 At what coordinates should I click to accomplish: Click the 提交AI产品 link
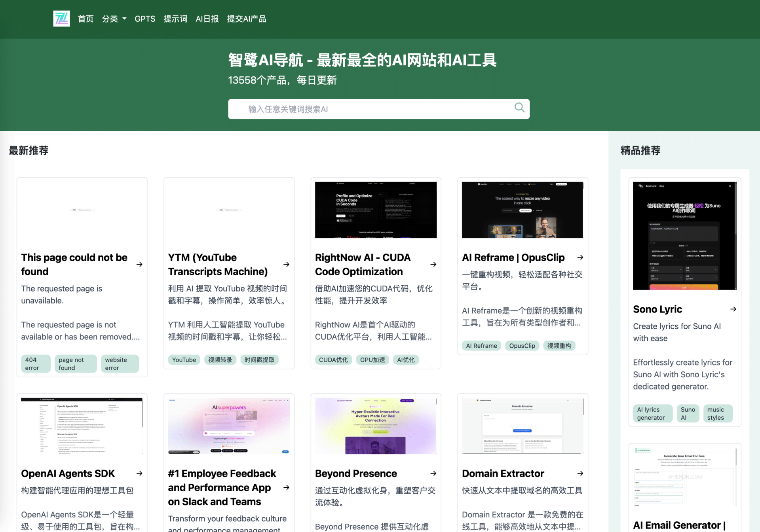pyautogui.click(x=247, y=19)
